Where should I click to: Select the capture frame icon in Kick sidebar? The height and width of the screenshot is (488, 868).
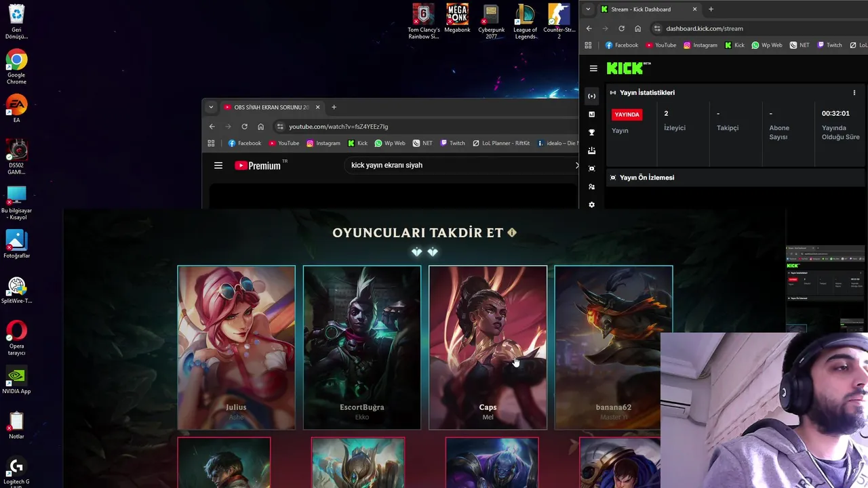coord(591,168)
